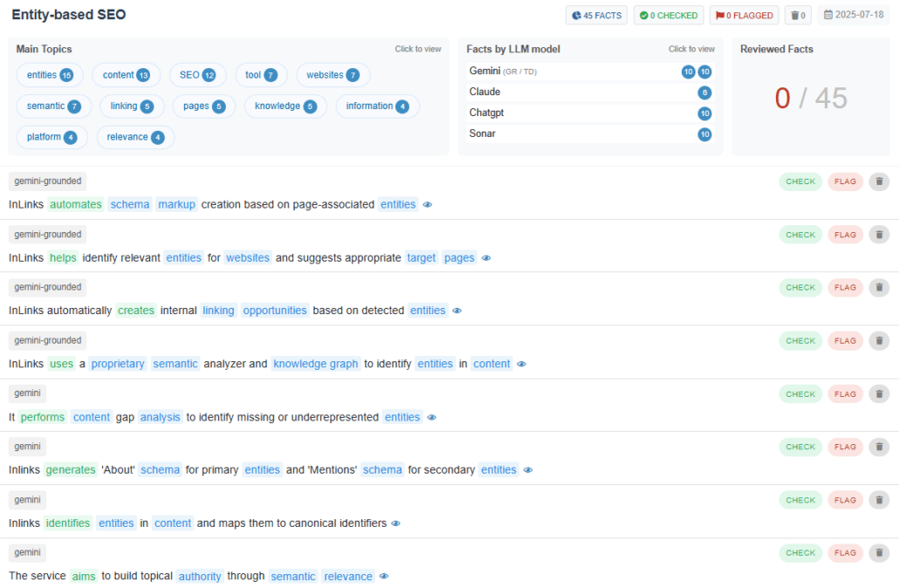Flag the 'internal linking opportunities' fact
This screenshot has width=899, height=588.
(845, 287)
